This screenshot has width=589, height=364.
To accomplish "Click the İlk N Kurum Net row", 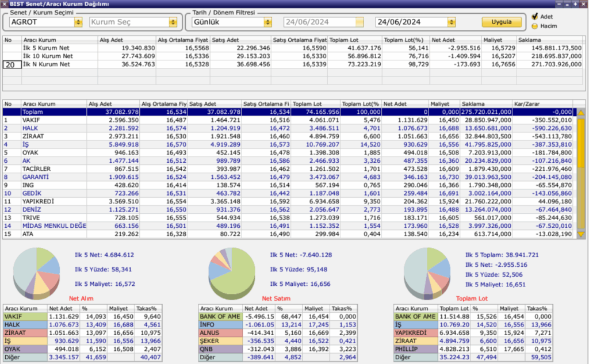I will pyautogui.click(x=293, y=64).
